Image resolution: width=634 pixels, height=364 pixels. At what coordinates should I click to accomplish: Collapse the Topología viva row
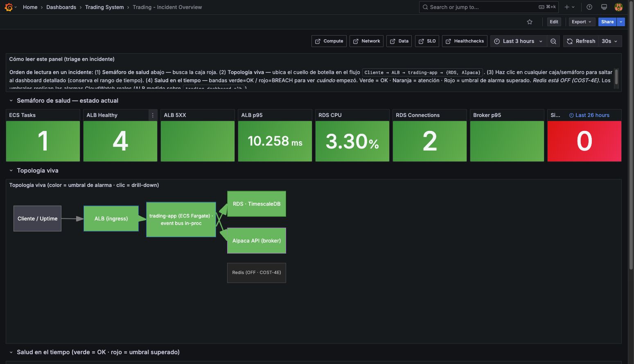point(11,171)
